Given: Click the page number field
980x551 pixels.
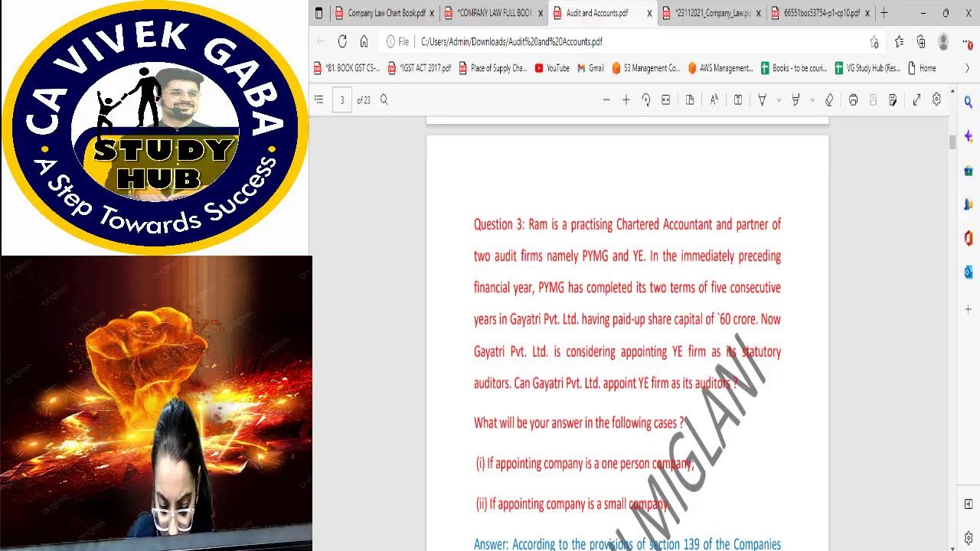Looking at the screenshot, I should point(342,100).
